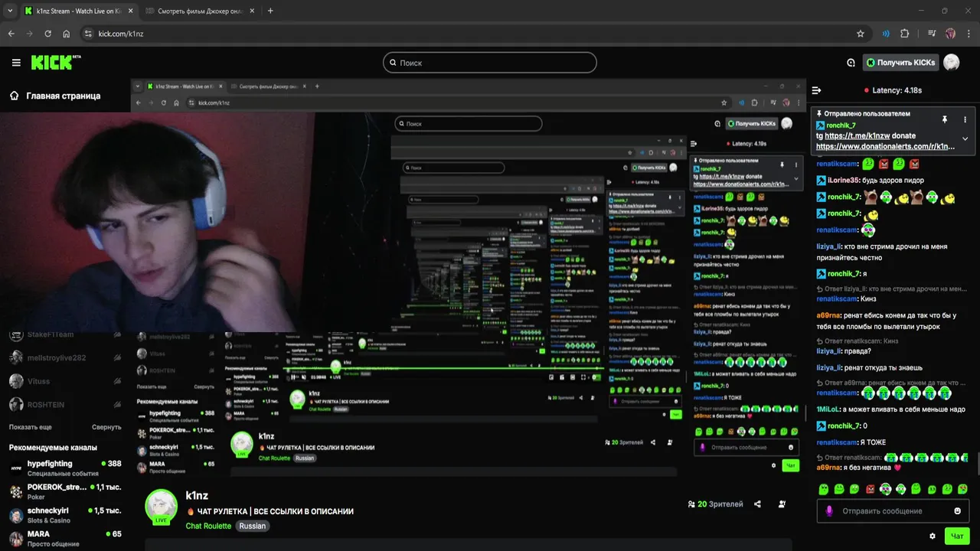Reload the page with refresh icon
This screenshot has height=551, width=980.
click(48, 34)
